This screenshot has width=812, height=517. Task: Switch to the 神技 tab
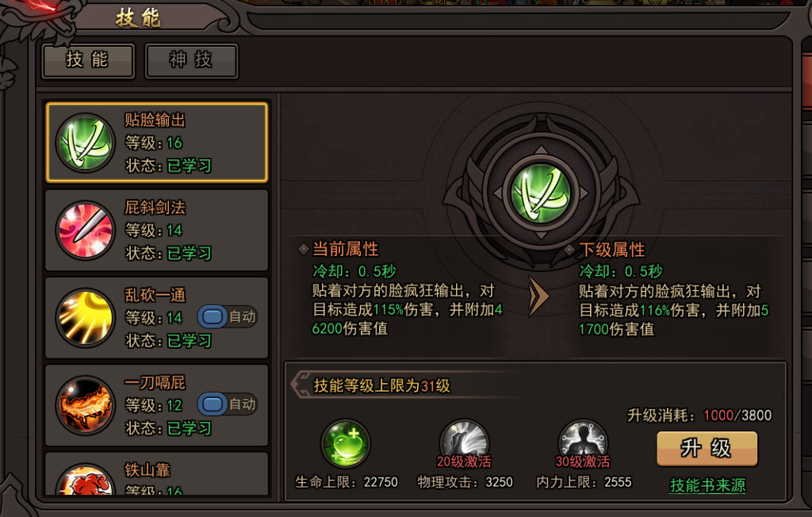pos(191,60)
